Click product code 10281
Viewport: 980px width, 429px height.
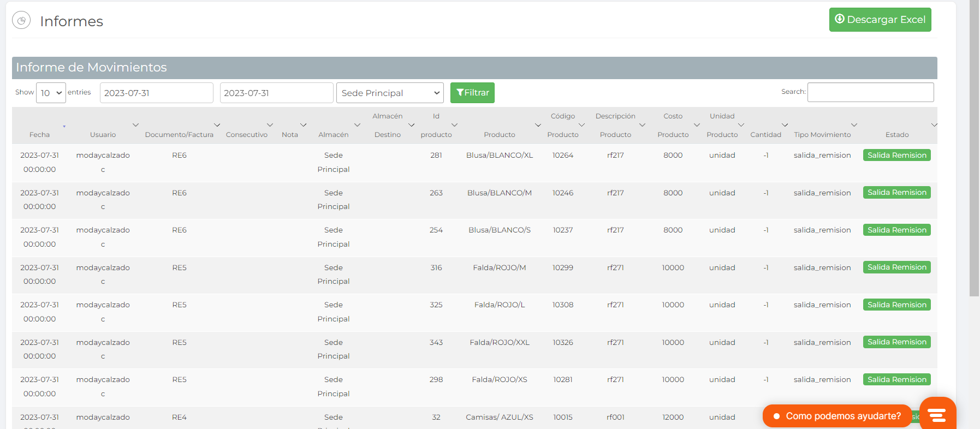pyautogui.click(x=563, y=380)
